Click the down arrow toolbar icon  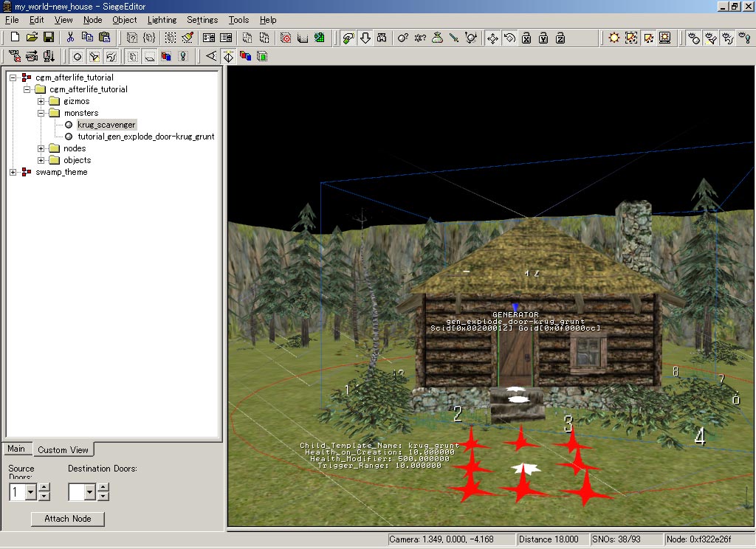[365, 38]
